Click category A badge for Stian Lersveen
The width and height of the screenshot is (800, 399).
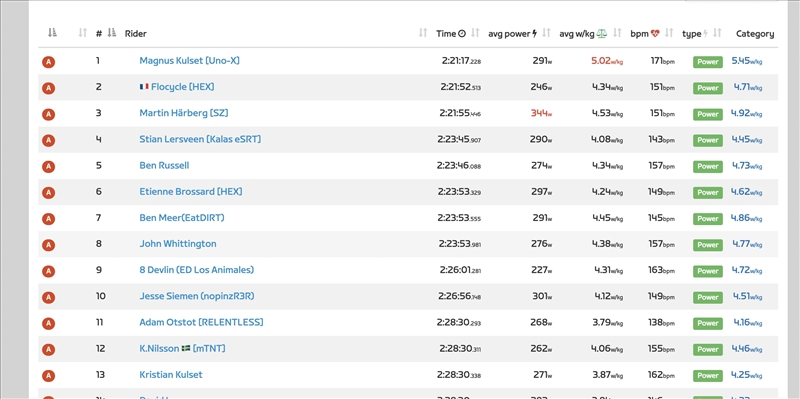[x=48, y=140]
